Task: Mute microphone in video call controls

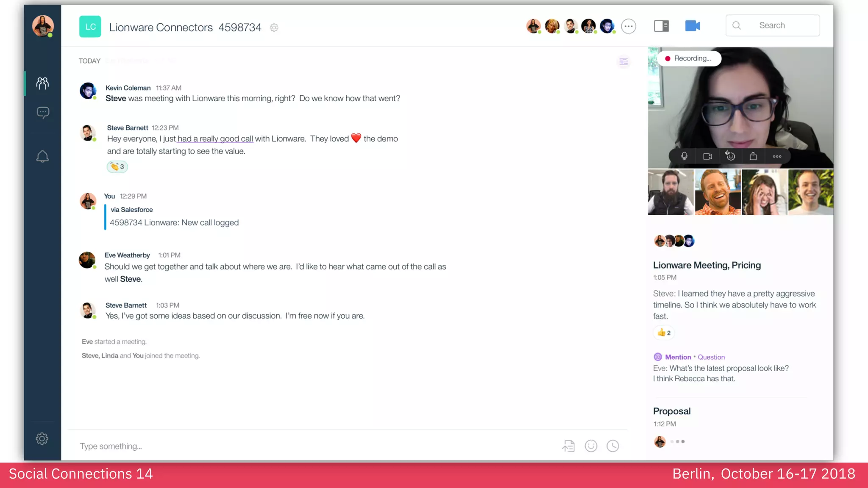Action: click(x=684, y=156)
